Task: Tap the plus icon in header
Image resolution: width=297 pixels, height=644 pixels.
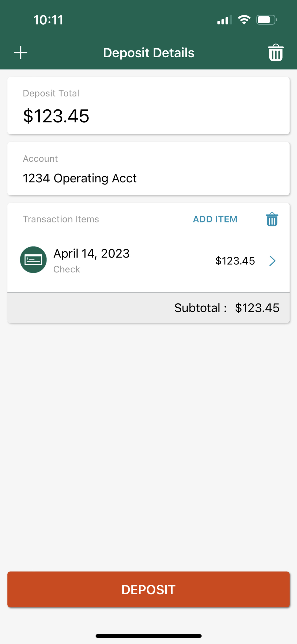Action: [20, 53]
